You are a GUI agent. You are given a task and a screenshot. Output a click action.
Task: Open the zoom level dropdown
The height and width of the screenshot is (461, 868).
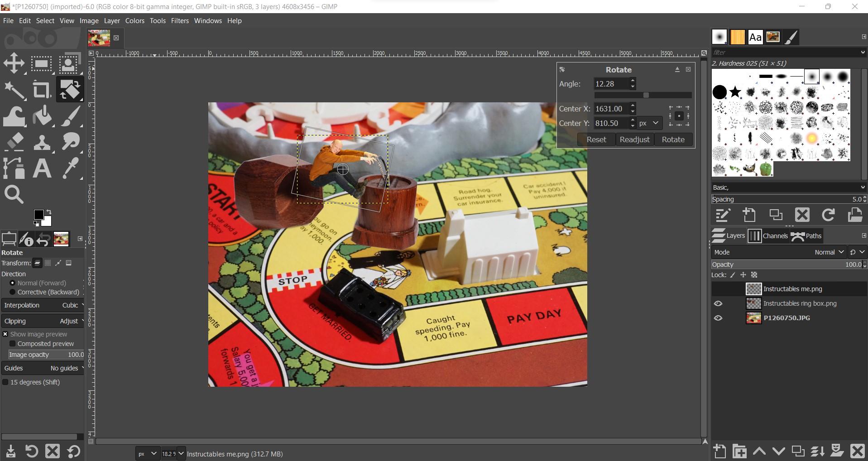(181, 453)
